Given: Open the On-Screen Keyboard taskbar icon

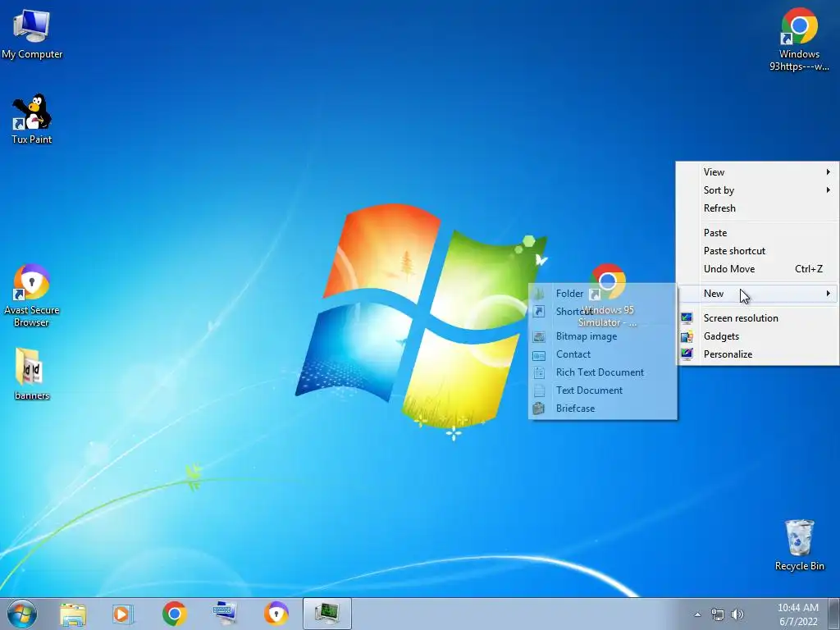Looking at the screenshot, I should coord(225,614).
